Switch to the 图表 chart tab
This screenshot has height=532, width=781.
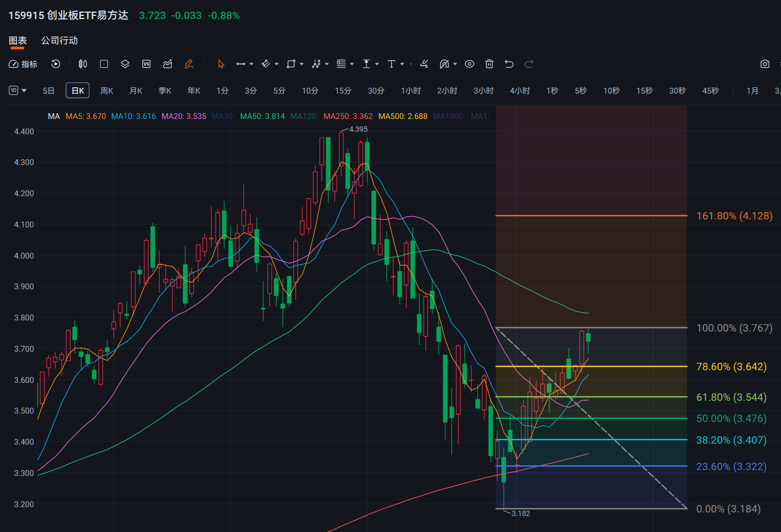point(17,41)
